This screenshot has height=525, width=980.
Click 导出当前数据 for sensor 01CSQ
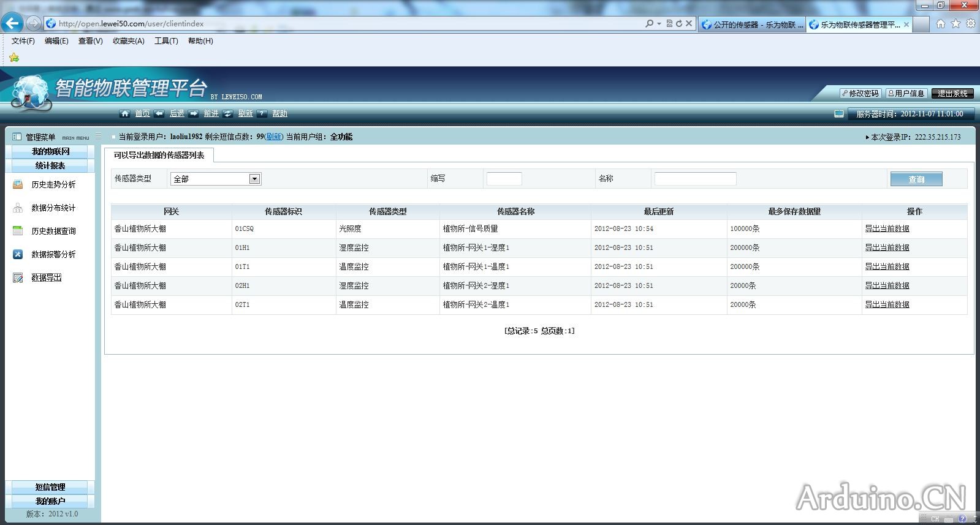click(x=887, y=229)
